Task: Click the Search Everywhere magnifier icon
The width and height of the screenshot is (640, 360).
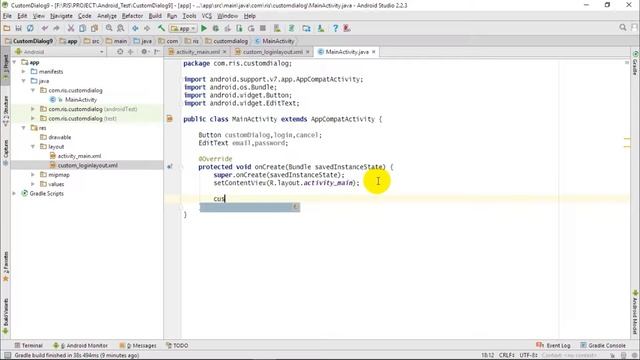Action: 622,27
